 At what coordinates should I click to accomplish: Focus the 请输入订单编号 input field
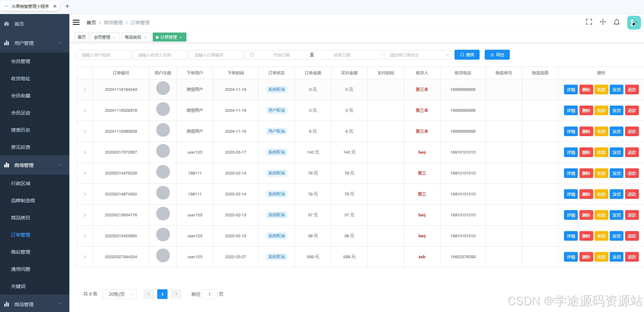coord(217,55)
